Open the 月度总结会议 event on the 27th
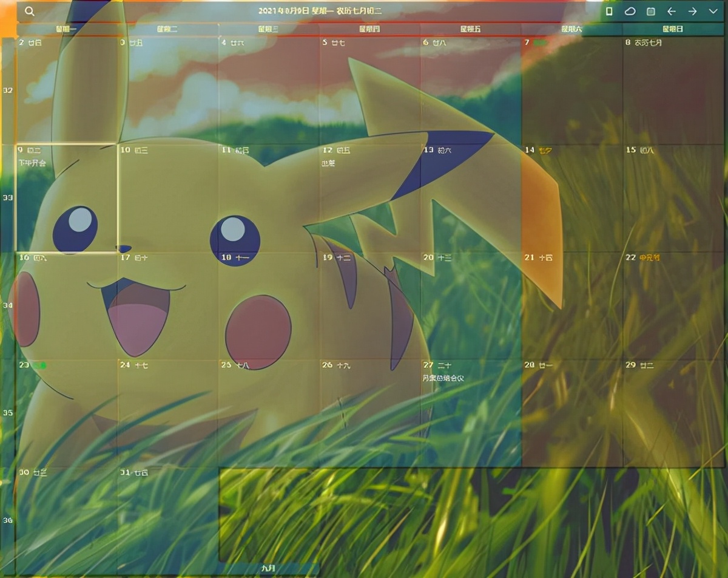 click(443, 378)
